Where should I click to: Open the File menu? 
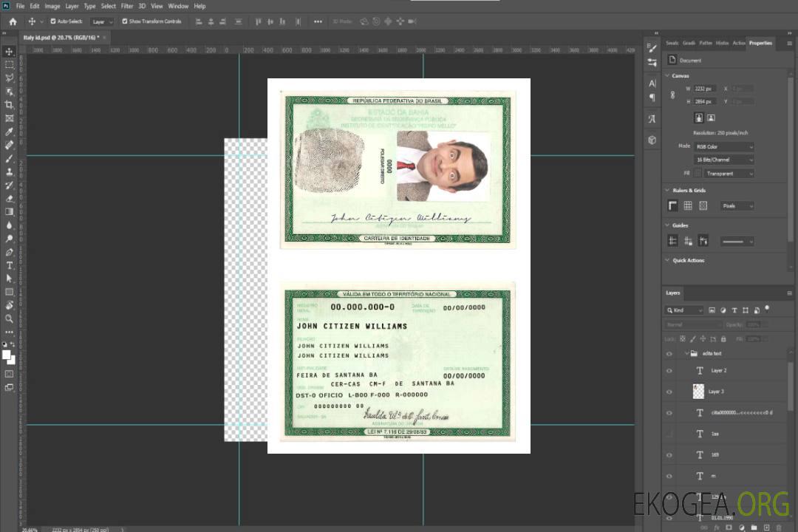click(21, 6)
